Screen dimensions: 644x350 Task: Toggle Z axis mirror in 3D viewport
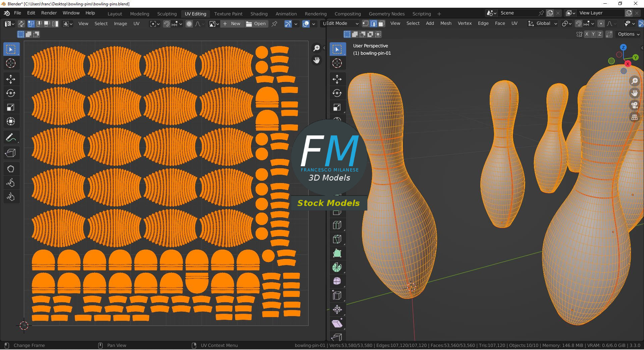(600, 34)
